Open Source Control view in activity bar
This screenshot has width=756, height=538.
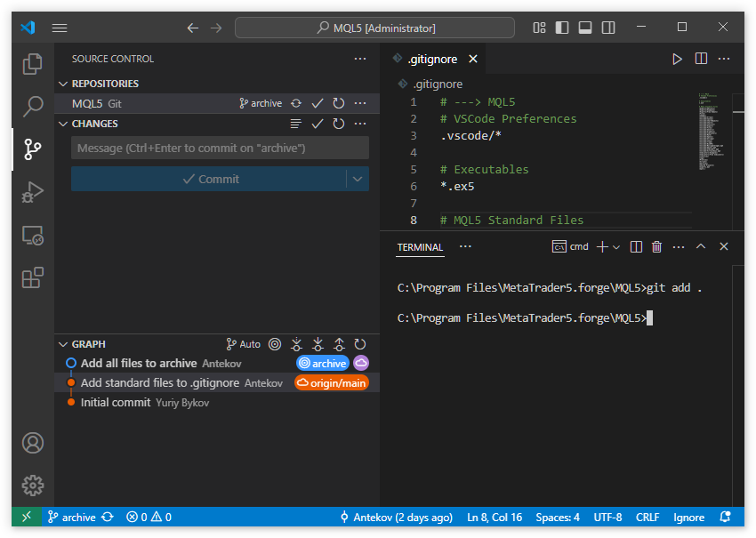33,149
